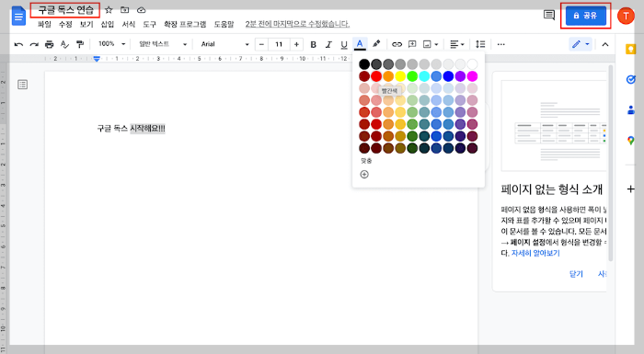The height and width of the screenshot is (354, 644).
Task: Print the document with printer icon
Action: pos(50,44)
